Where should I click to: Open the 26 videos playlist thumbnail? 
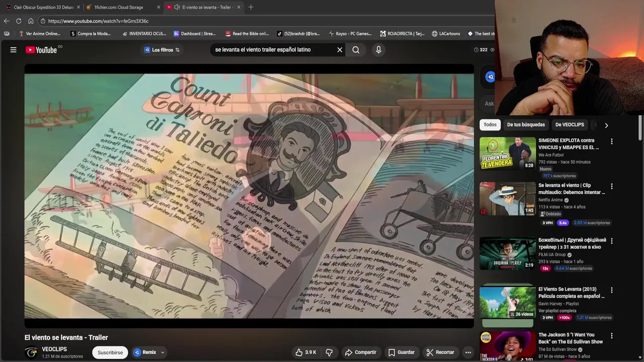[507, 302]
